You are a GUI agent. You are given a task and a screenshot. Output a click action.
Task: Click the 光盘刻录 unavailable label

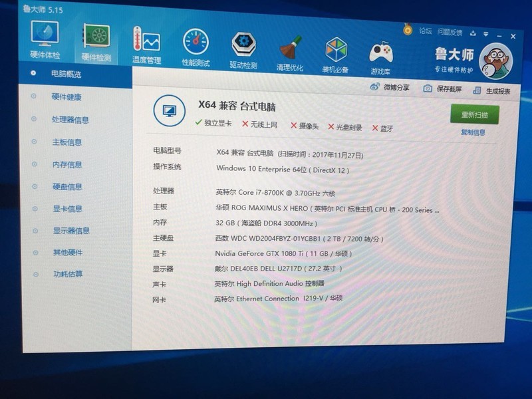pyautogui.click(x=344, y=127)
